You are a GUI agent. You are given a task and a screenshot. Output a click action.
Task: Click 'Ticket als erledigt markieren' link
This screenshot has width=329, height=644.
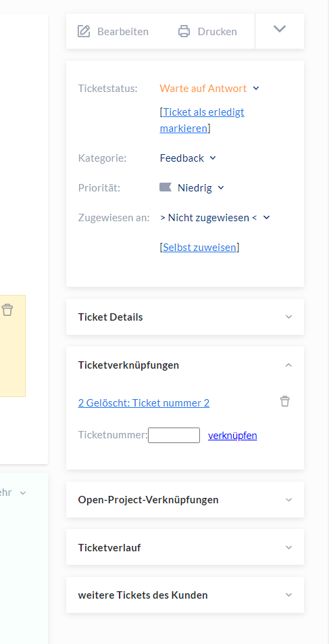point(202,120)
